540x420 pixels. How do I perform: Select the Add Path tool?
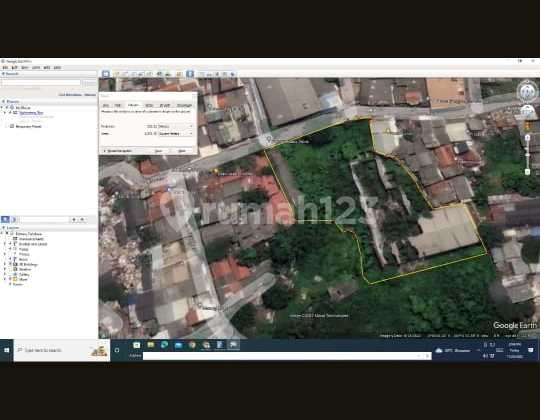(133, 74)
